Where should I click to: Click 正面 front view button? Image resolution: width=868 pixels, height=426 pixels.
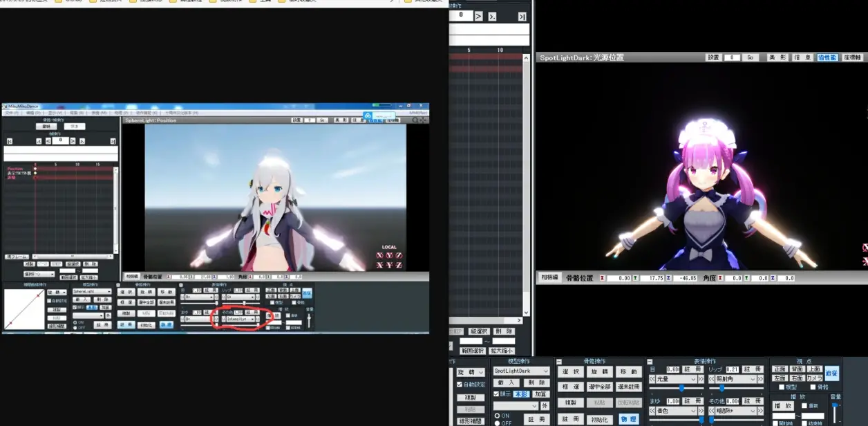click(780, 369)
